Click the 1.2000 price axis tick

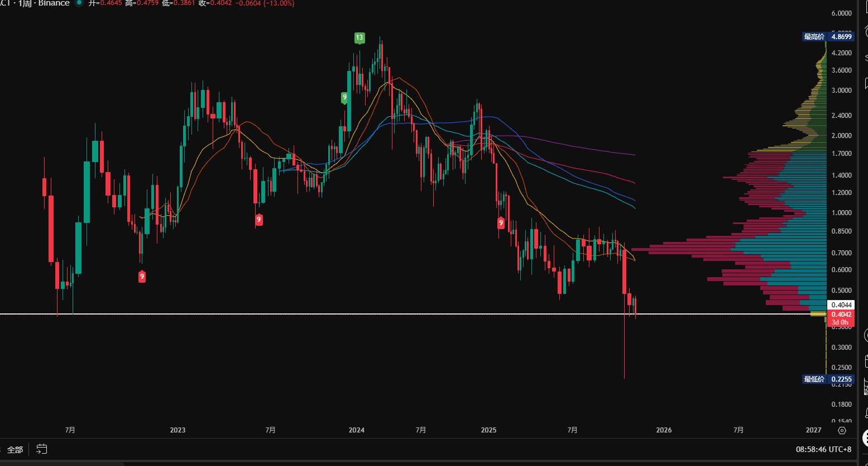pyautogui.click(x=842, y=192)
